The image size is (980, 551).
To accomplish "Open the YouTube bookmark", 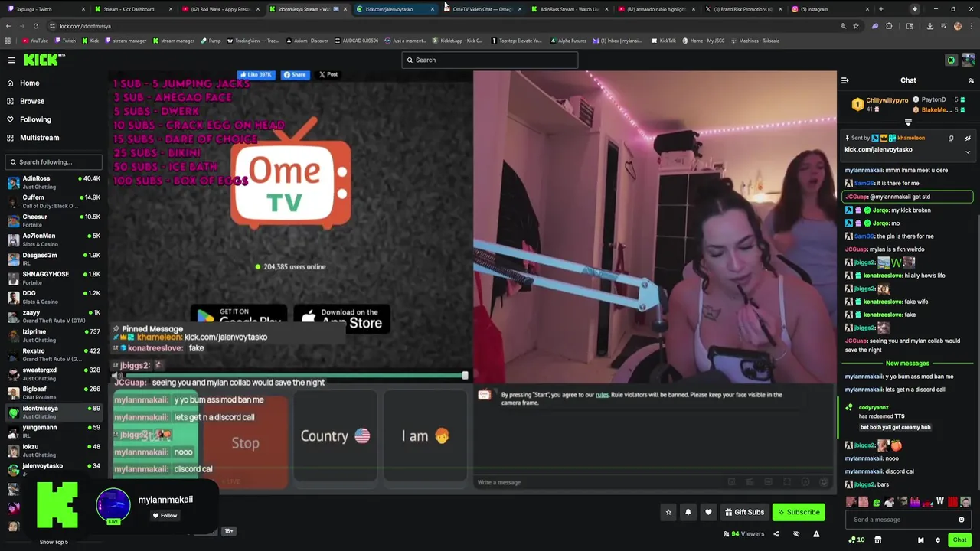I will coord(35,41).
